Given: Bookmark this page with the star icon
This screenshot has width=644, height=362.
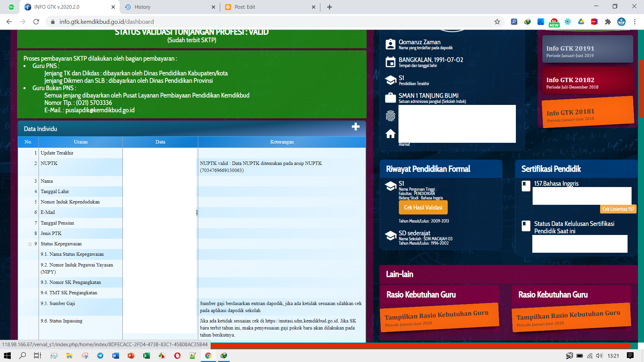Looking at the screenshot, I should (x=497, y=22).
